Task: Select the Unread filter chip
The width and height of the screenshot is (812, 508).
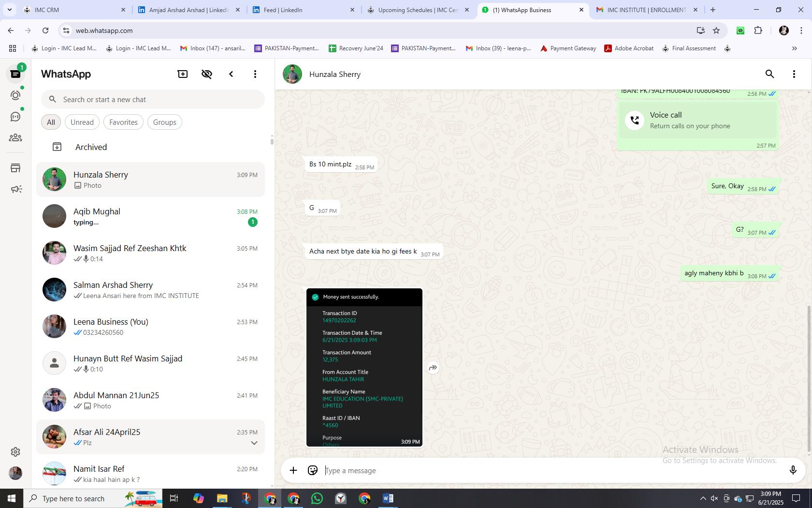Action: pos(82,122)
